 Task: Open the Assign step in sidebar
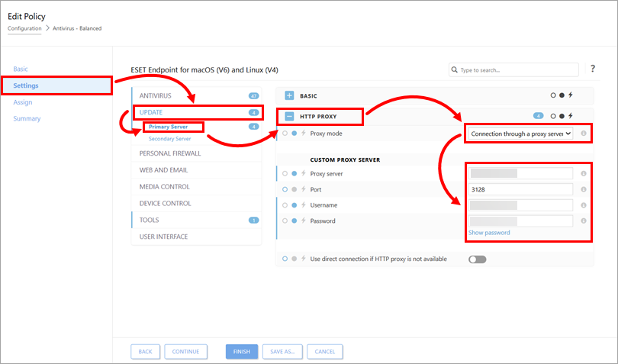tap(23, 102)
